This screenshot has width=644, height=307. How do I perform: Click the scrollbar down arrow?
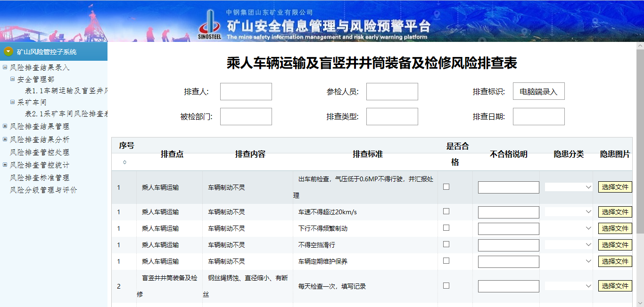tap(640, 303)
